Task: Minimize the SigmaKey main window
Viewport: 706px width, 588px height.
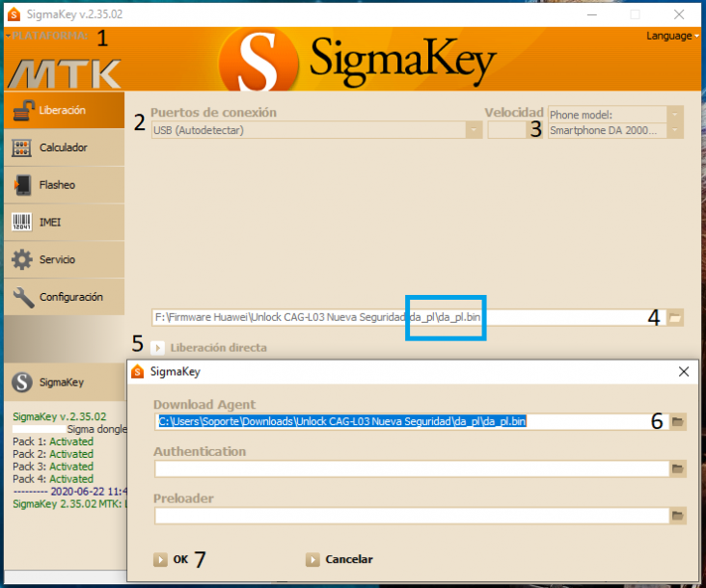Action: (x=592, y=14)
